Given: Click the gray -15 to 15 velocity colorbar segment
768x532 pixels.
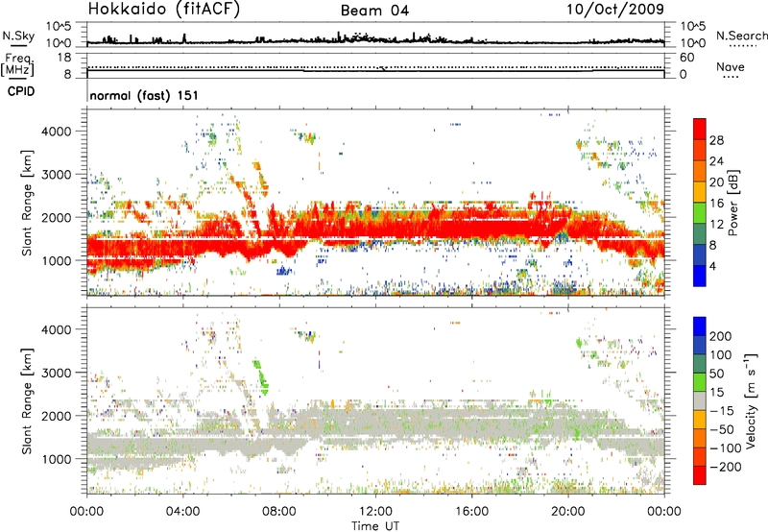Looking at the screenshot, I should pos(700,400).
